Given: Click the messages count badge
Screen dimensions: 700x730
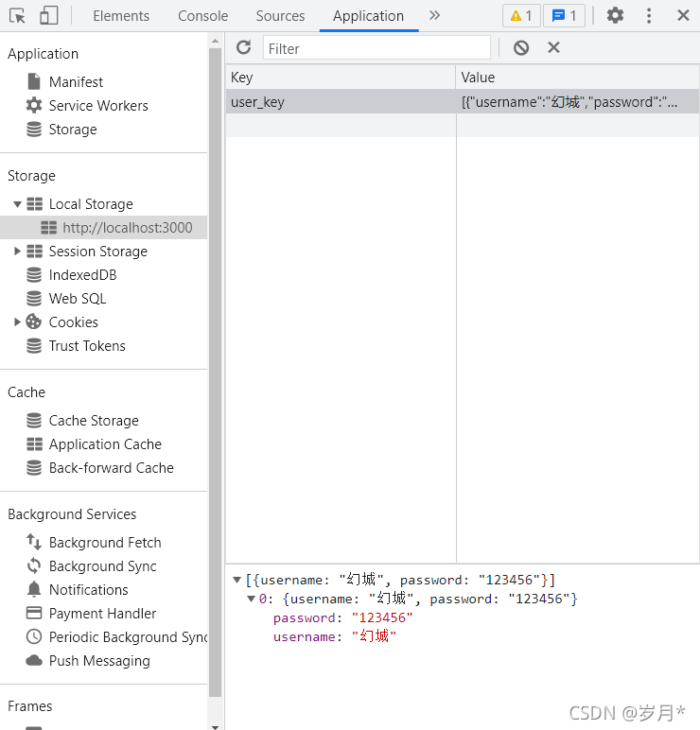Looking at the screenshot, I should (x=564, y=16).
